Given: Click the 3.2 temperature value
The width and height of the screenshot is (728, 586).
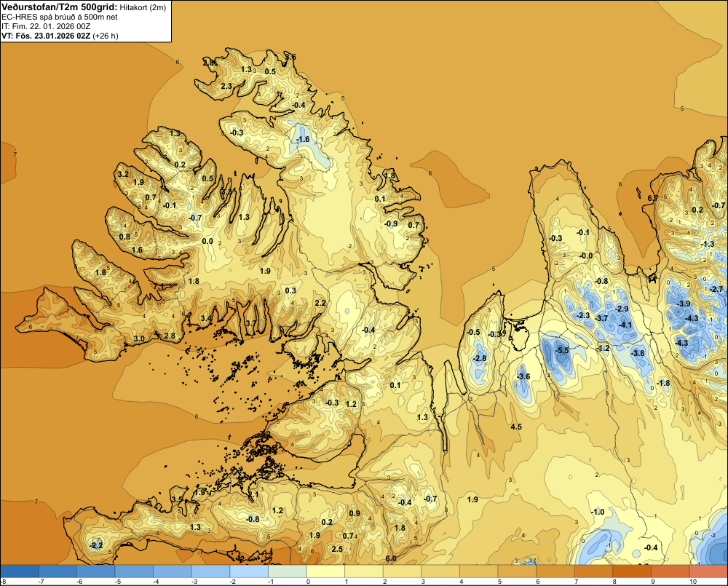Looking at the screenshot, I should 123,174.
